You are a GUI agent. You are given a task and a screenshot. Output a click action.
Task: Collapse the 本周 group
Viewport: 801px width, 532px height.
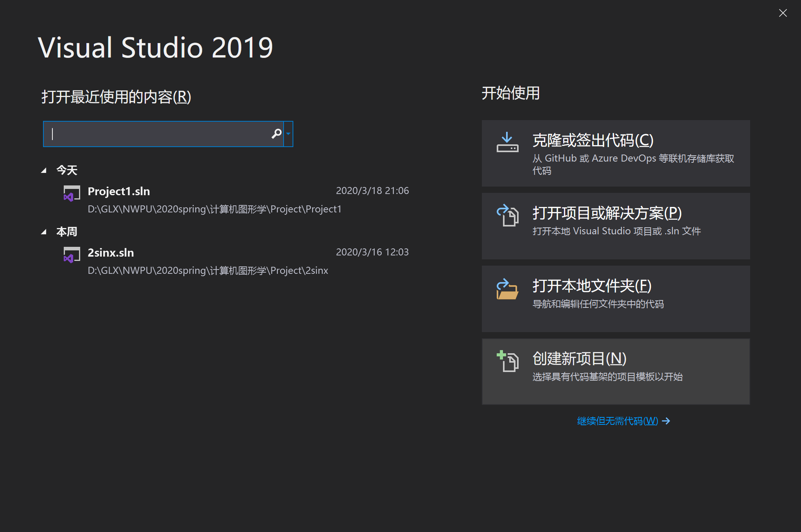44,232
